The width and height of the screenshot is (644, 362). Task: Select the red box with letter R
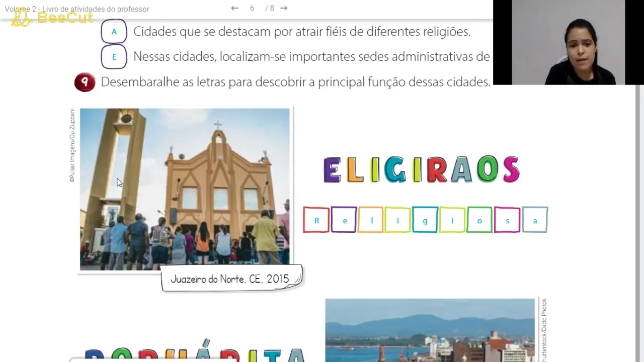316,220
